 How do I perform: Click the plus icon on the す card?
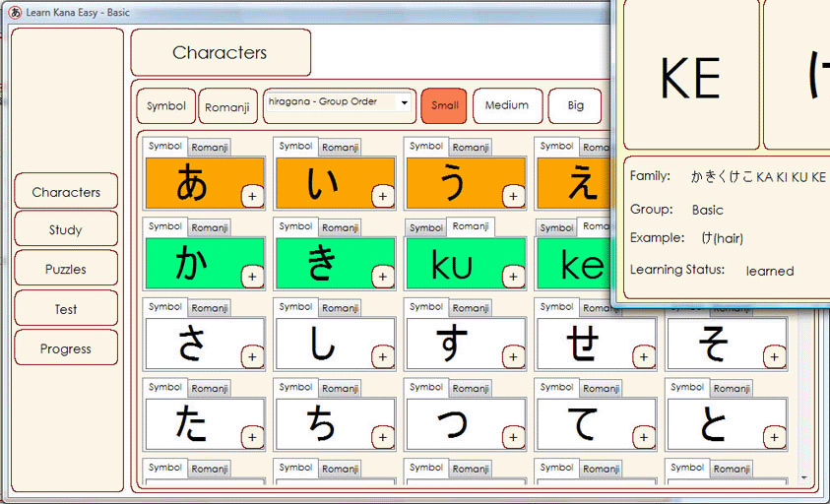point(513,357)
